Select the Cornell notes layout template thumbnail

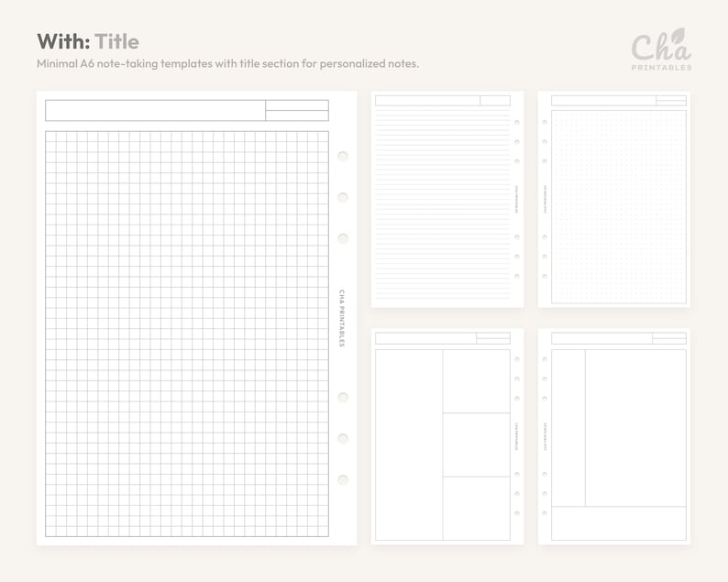pos(613,436)
